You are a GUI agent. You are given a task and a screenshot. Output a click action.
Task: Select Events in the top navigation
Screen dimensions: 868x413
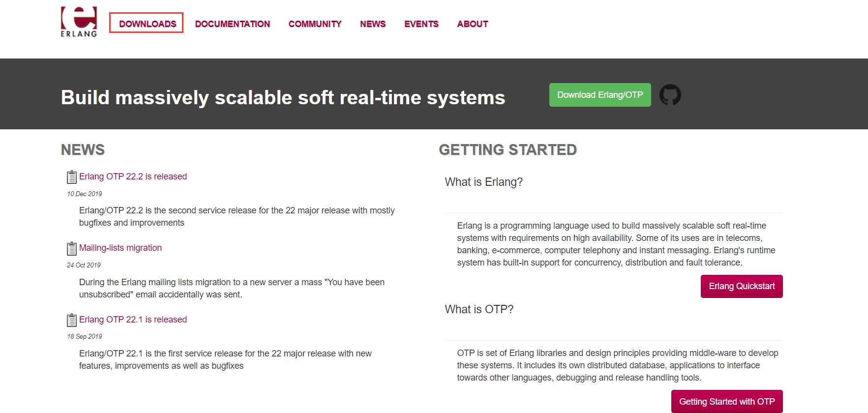click(x=421, y=24)
